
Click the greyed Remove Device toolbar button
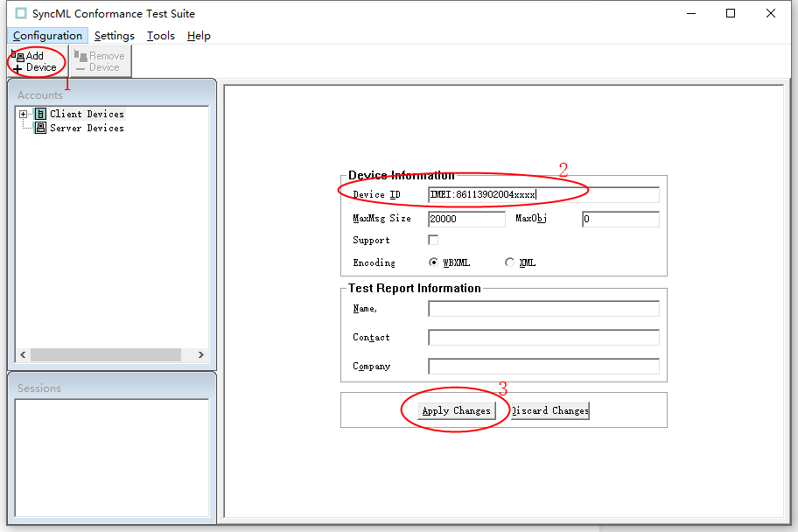[x=101, y=61]
